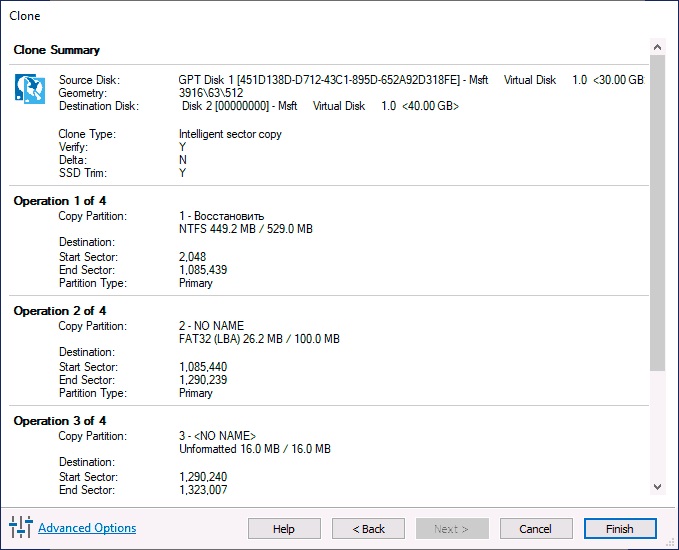Click the clone disk icon beside Source Disk
This screenshot has height=550, width=679.
pos(30,89)
